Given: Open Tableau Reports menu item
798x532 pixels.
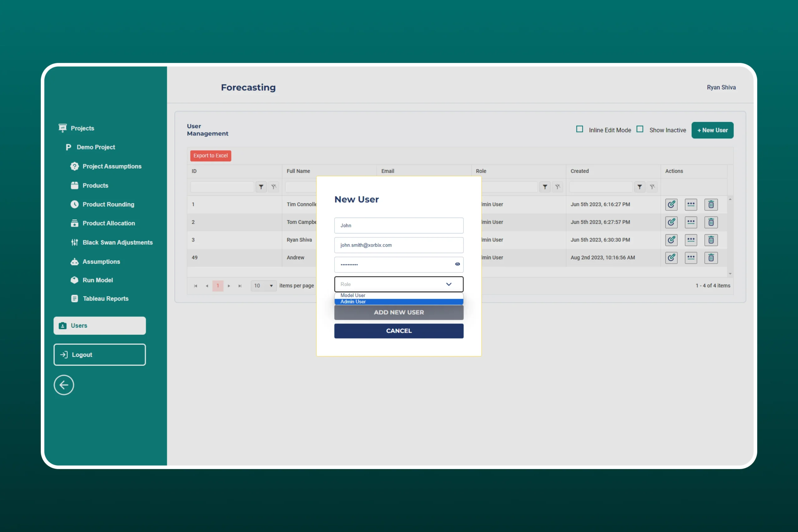Looking at the screenshot, I should click(x=106, y=299).
